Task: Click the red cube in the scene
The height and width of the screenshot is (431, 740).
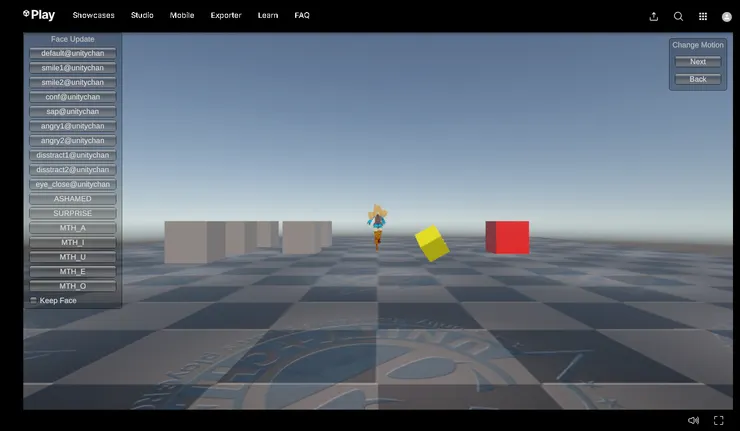Action: coord(507,237)
